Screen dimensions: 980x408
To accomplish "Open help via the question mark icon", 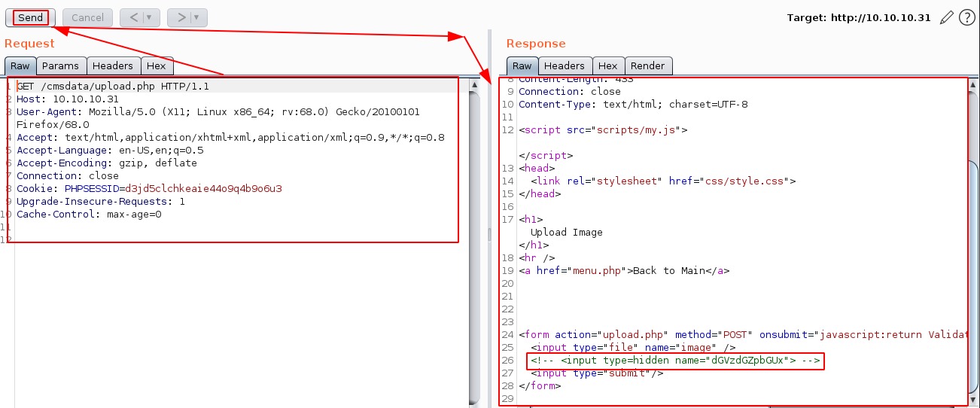I will (967, 17).
